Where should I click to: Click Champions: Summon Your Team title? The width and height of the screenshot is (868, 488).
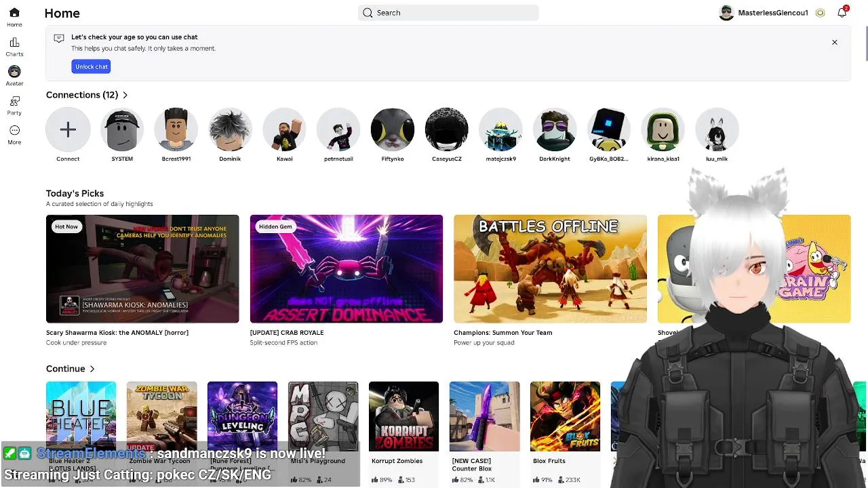coord(503,333)
